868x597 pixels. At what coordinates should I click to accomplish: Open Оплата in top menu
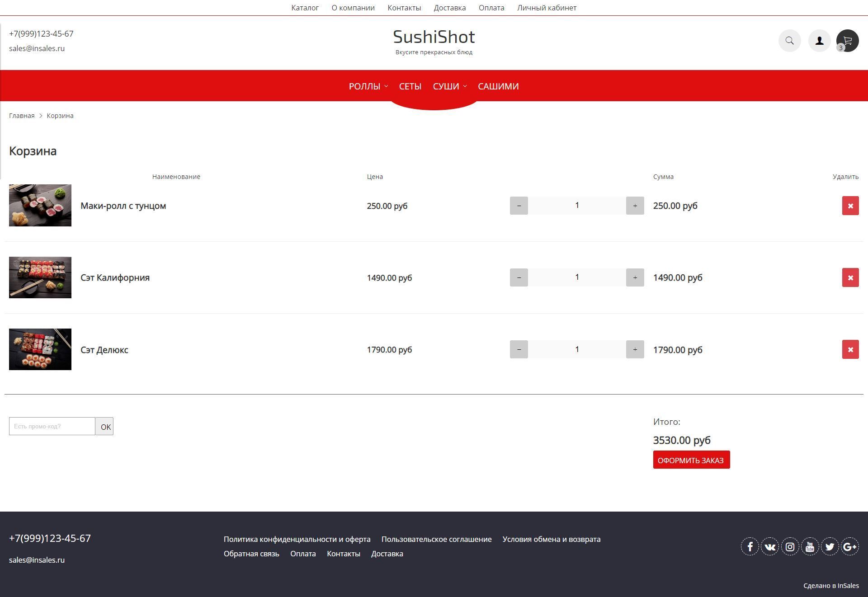pos(491,8)
